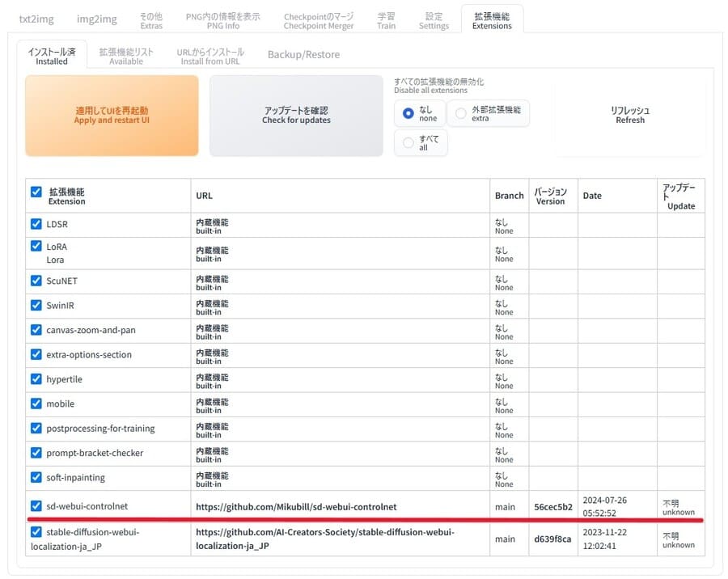This screenshot has width=728, height=579.
Task: Open the Mikubill sd-webui-controlnet GitHub link
Action: click(296, 507)
